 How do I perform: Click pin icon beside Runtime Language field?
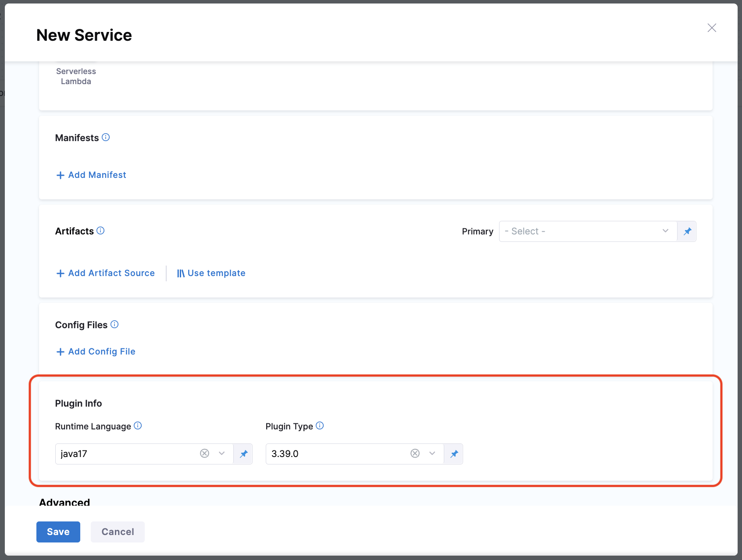coord(243,454)
